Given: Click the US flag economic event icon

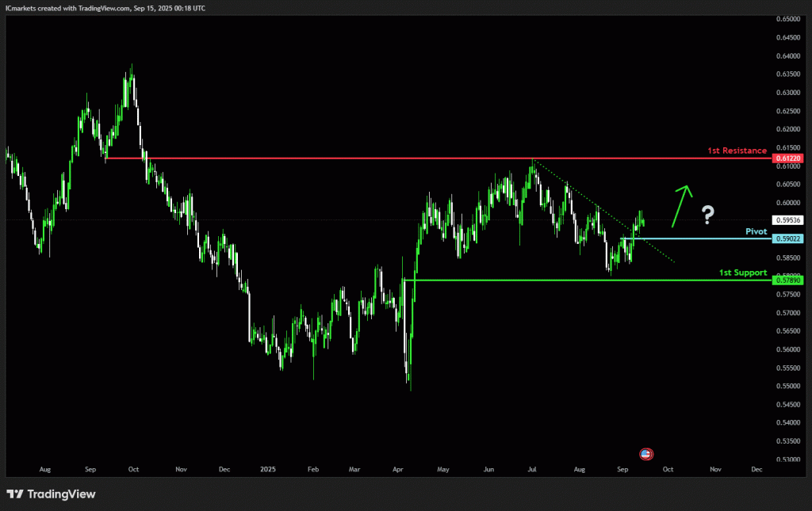Looking at the screenshot, I should click(645, 454).
